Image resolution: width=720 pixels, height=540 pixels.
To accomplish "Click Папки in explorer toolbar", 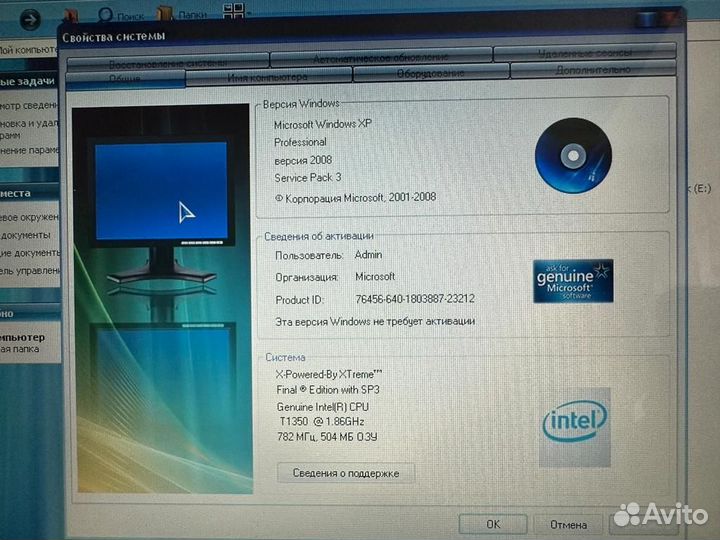I will tap(182, 14).
